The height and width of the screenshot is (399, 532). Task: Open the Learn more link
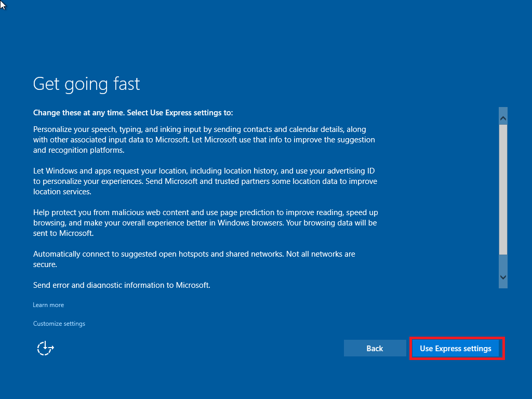[48, 305]
